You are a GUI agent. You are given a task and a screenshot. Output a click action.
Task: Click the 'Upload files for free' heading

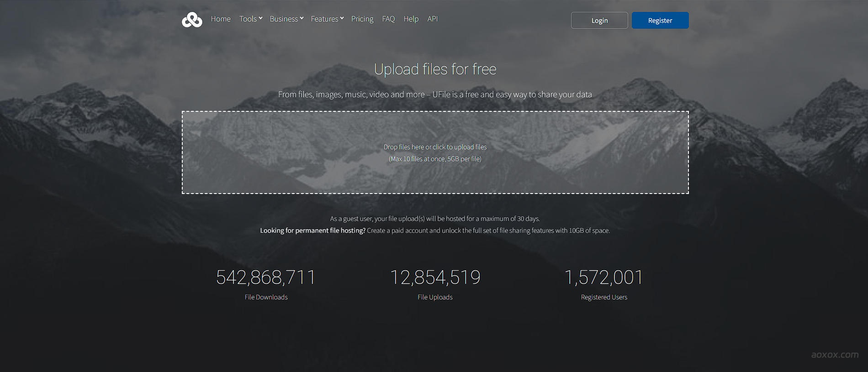click(435, 69)
